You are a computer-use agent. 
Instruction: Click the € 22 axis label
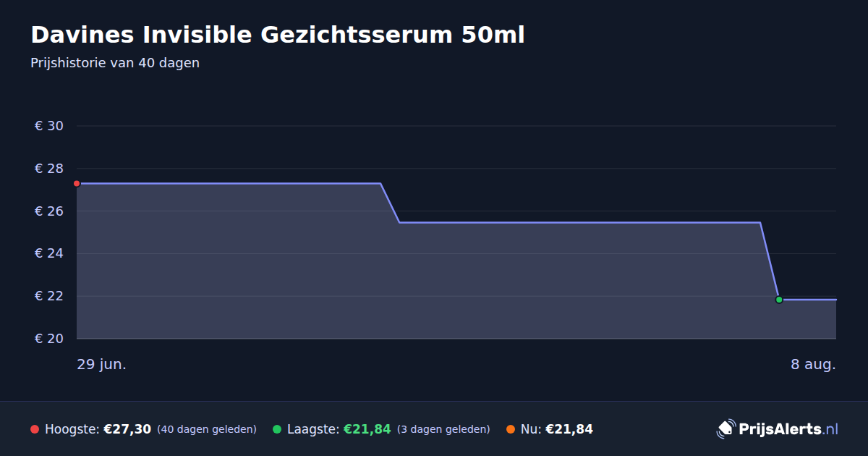coord(49,296)
